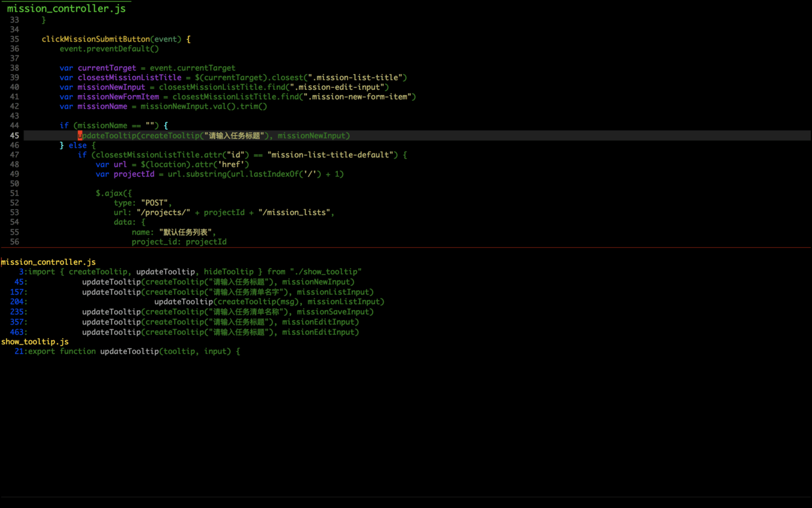Screen dimensions: 812x508
Task: Click gutter line number 35
Action: click(x=14, y=39)
